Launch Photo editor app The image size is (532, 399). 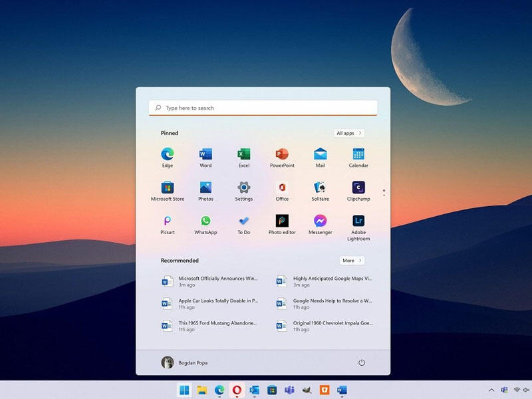pyautogui.click(x=282, y=225)
